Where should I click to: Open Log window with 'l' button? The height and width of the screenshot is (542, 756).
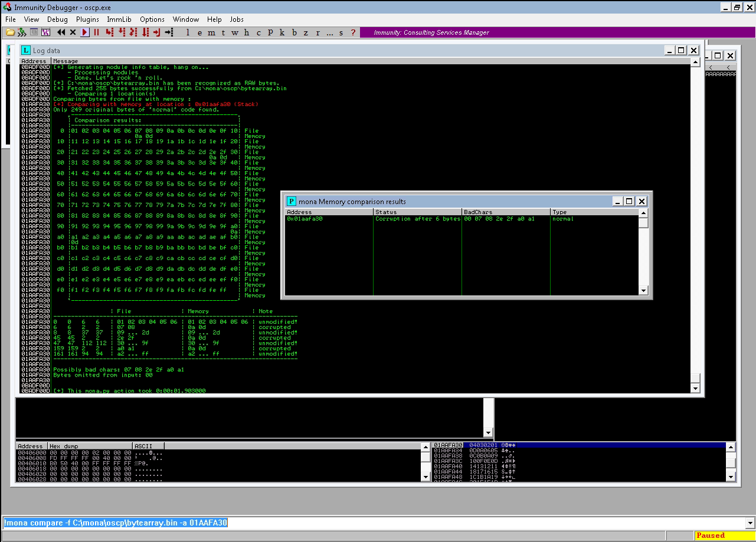coord(188,32)
